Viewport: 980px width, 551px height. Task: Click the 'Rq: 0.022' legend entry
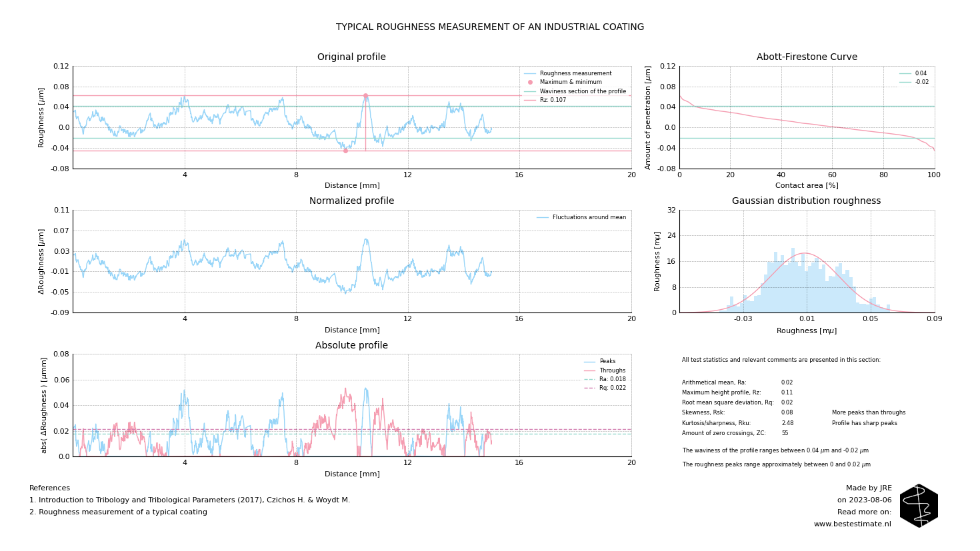(x=612, y=388)
